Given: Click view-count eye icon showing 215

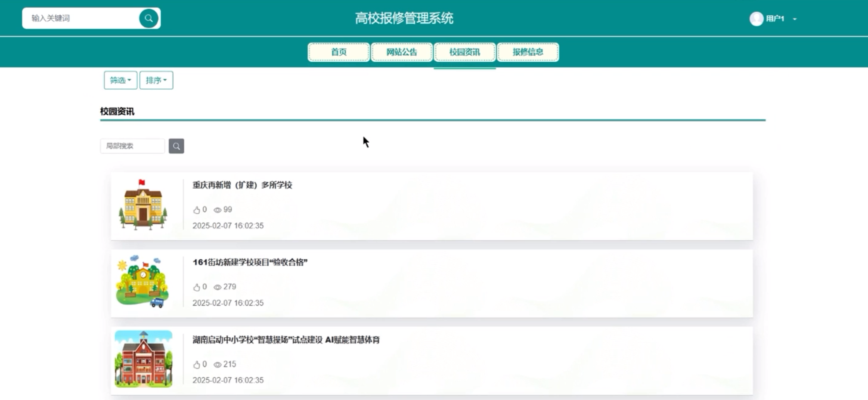Looking at the screenshot, I should coord(217,364).
